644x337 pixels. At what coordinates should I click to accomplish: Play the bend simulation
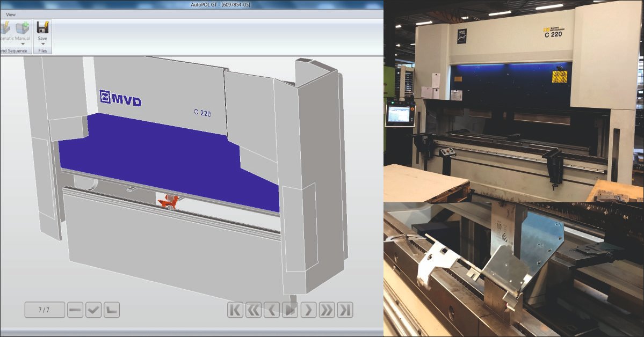290,310
